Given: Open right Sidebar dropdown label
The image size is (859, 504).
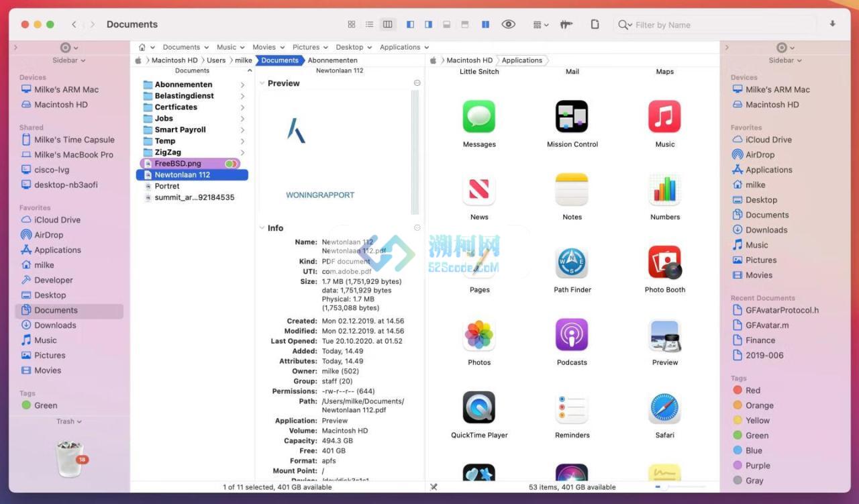Looking at the screenshot, I should [785, 60].
